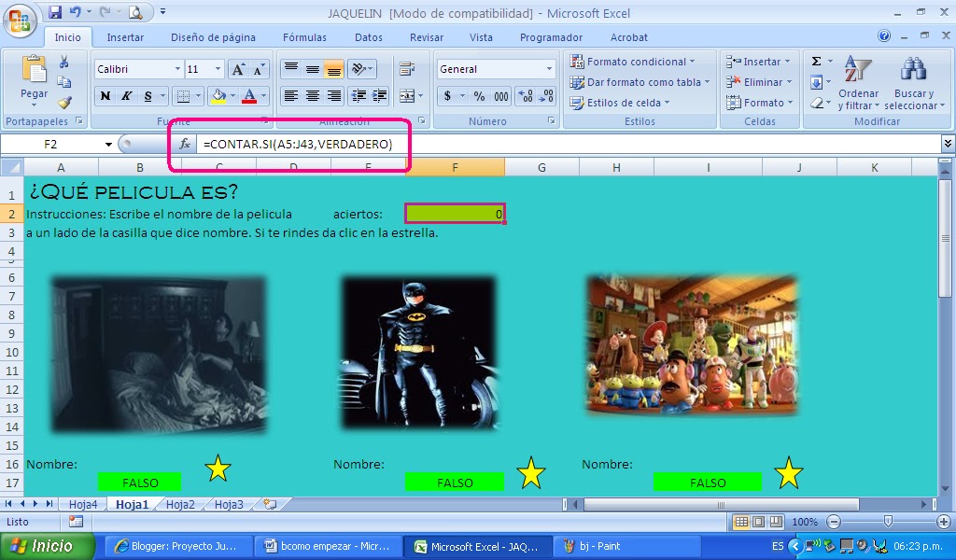Screen dimensions: 956x560
Task: Apply accounting dollar format
Action: coord(447,96)
